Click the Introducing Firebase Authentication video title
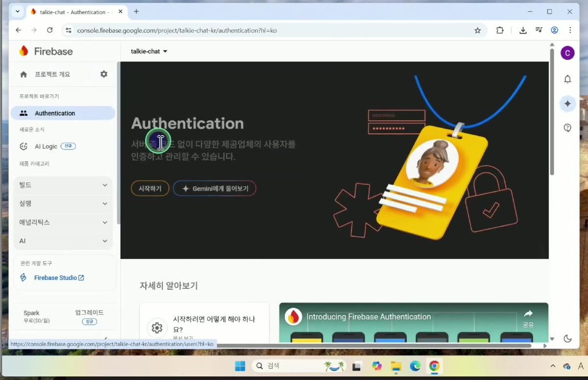The height and width of the screenshot is (380, 588). point(368,317)
